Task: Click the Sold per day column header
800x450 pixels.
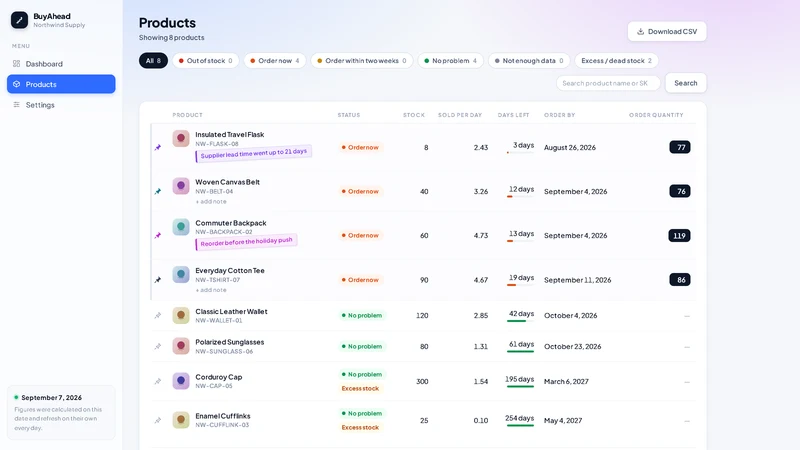Action: coord(460,115)
